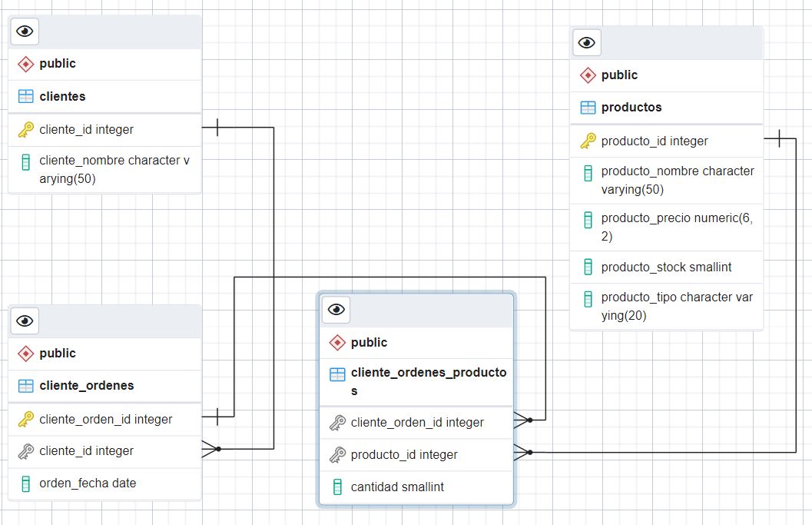The width and height of the screenshot is (812, 525).
Task: Select the producto_precio numeric column row
Action: [667, 227]
